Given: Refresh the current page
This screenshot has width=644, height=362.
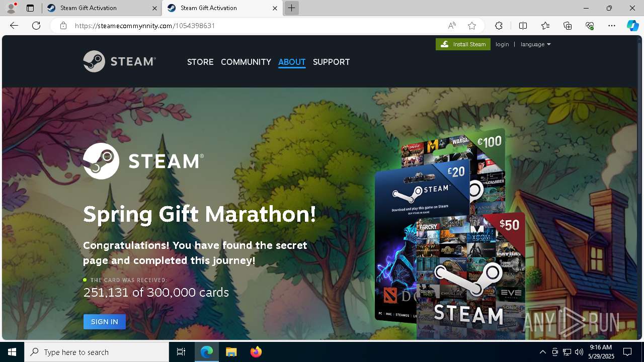Looking at the screenshot, I should (36, 26).
